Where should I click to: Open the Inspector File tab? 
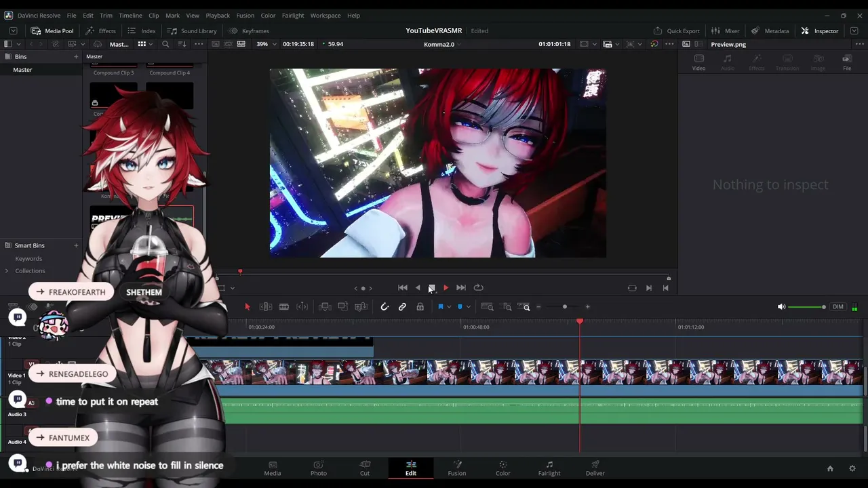pyautogui.click(x=847, y=62)
